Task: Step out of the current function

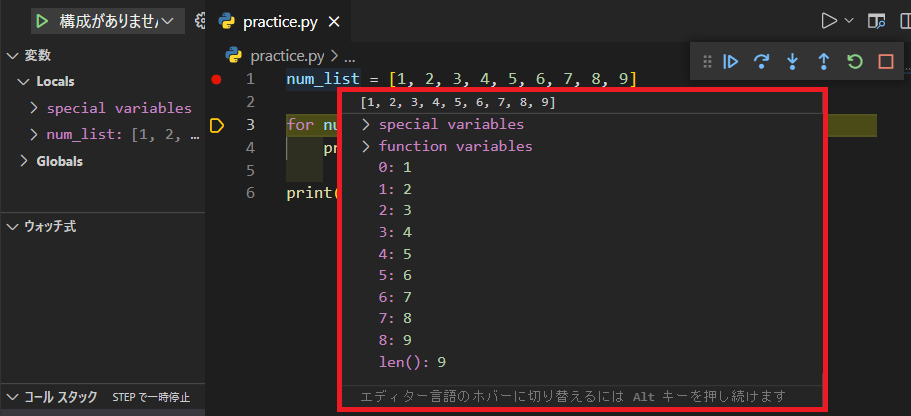Action: pos(823,61)
